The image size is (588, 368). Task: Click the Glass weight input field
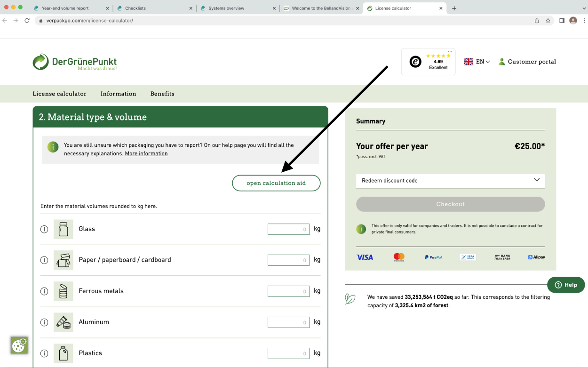(x=288, y=229)
